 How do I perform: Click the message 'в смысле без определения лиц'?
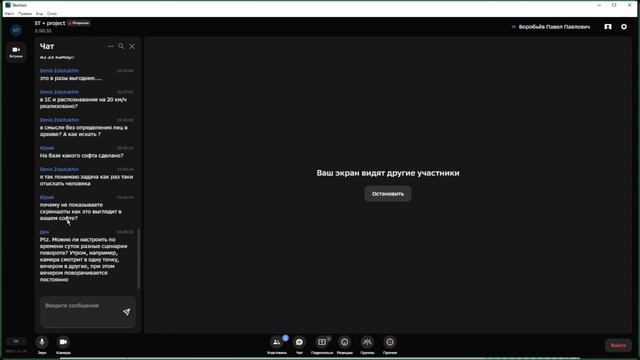[x=84, y=131]
